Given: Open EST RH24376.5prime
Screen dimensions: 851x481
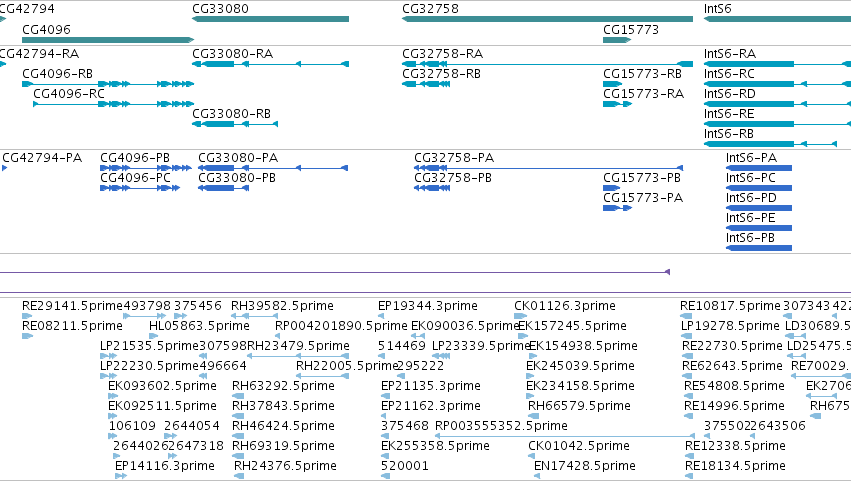Looking at the screenshot, I should click(x=285, y=466).
